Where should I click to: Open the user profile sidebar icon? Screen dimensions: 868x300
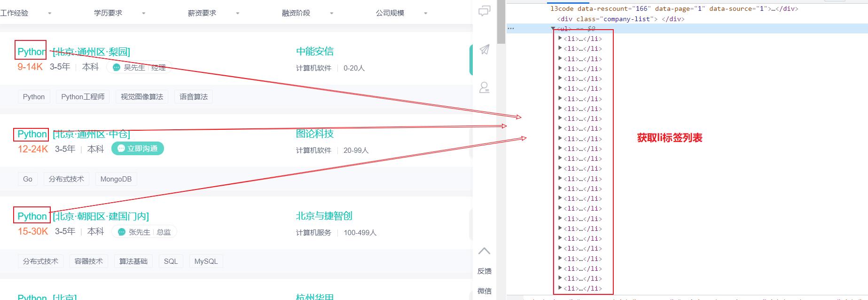(484, 87)
